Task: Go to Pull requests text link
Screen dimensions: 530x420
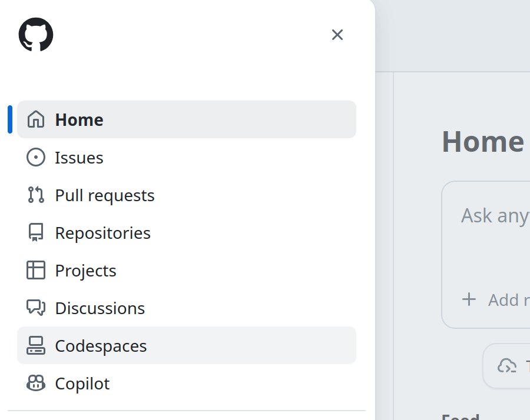Action: click(x=105, y=195)
